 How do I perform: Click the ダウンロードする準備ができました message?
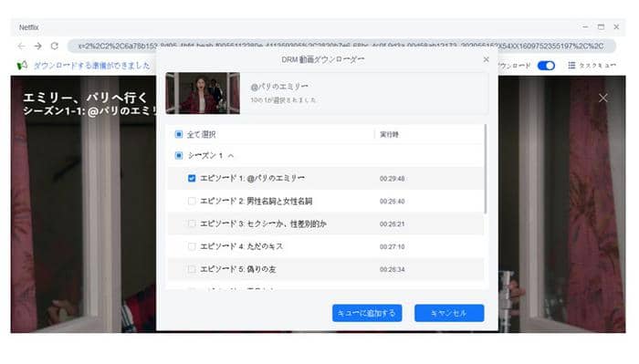[91, 65]
